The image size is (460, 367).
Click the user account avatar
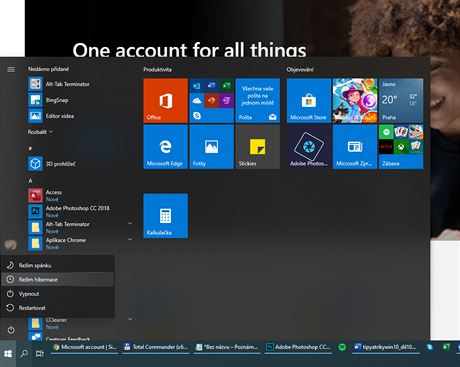11,245
